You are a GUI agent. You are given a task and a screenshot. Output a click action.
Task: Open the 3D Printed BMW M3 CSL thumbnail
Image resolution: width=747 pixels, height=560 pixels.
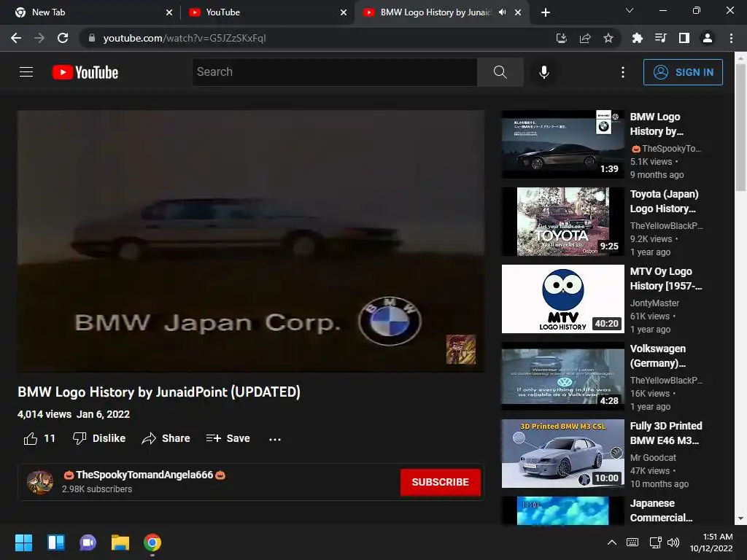562,454
